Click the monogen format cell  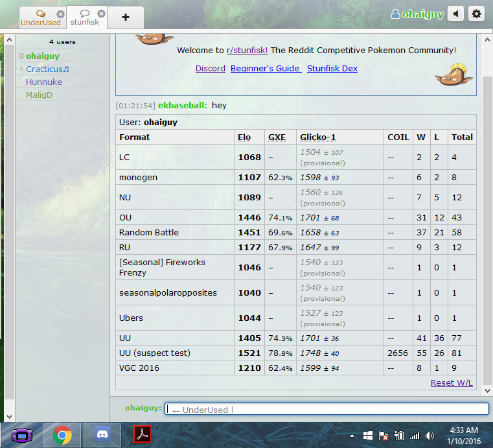click(x=175, y=178)
